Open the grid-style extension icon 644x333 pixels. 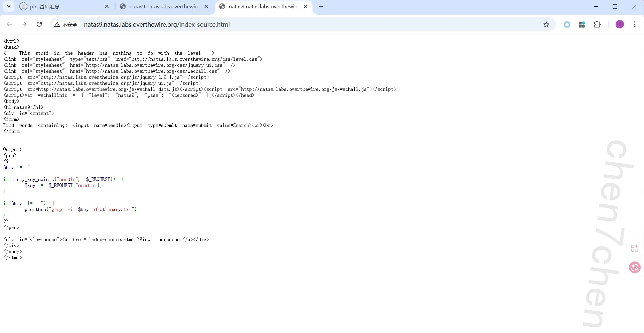click(x=582, y=24)
